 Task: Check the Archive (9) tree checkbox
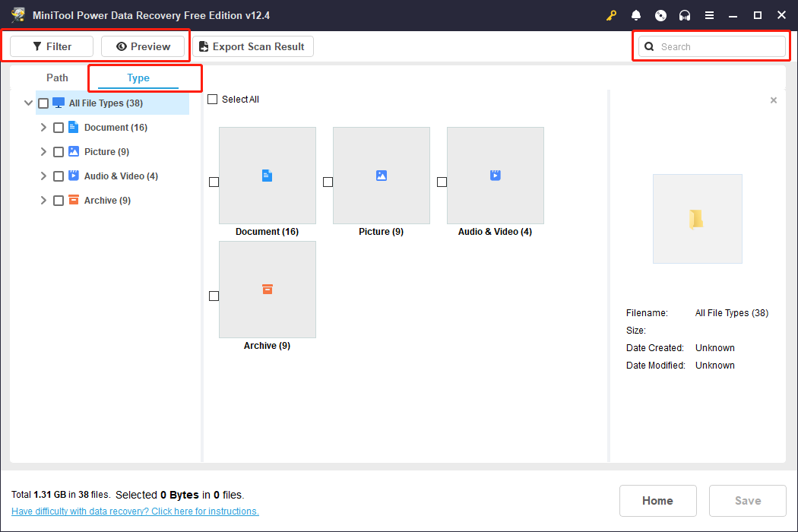click(x=59, y=201)
